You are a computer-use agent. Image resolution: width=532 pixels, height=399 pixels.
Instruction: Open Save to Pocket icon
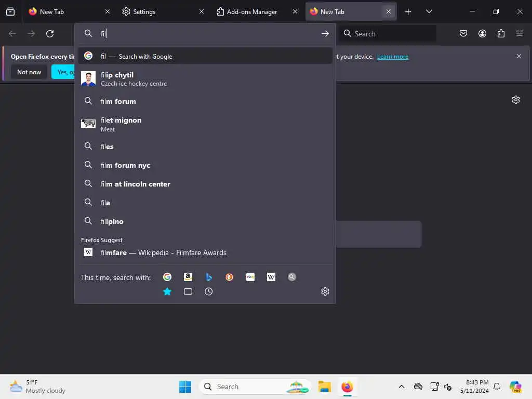[463, 33]
